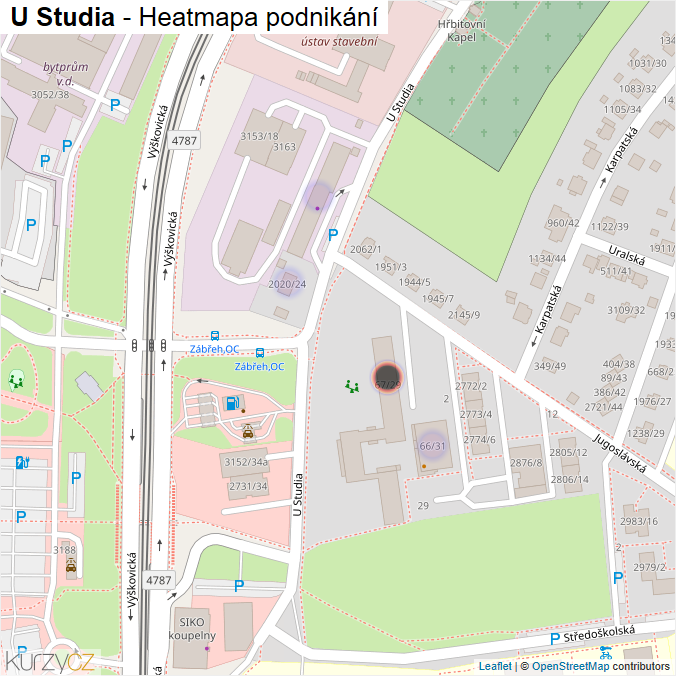
Task: Click the house number '2983/16' label
Action: [639, 521]
